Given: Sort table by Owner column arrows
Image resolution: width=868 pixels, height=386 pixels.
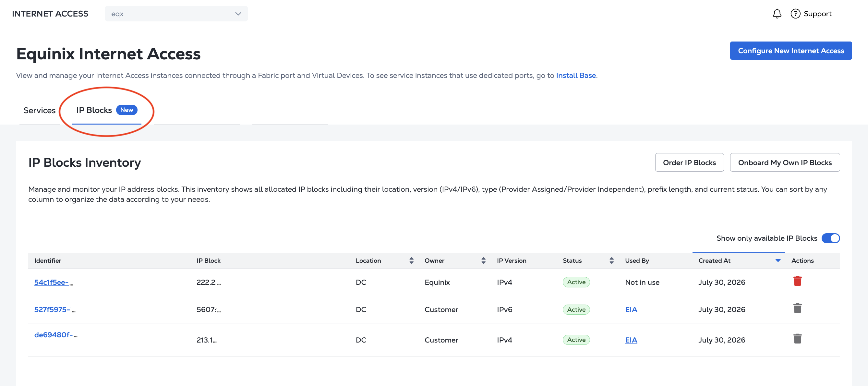Looking at the screenshot, I should [x=483, y=260].
